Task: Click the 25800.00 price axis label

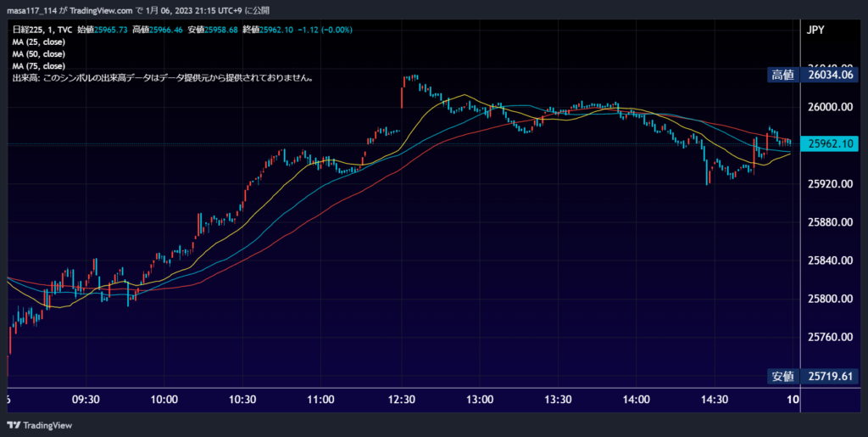Action: 830,299
